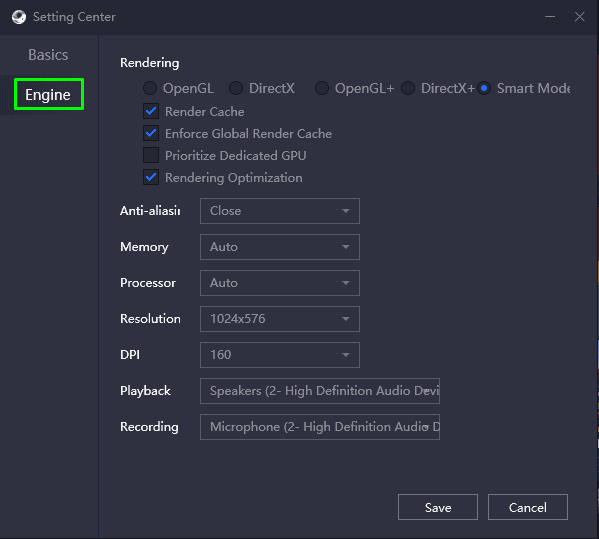This screenshot has width=599, height=539.
Task: Select the DirectX rendering option
Action: tap(236, 88)
